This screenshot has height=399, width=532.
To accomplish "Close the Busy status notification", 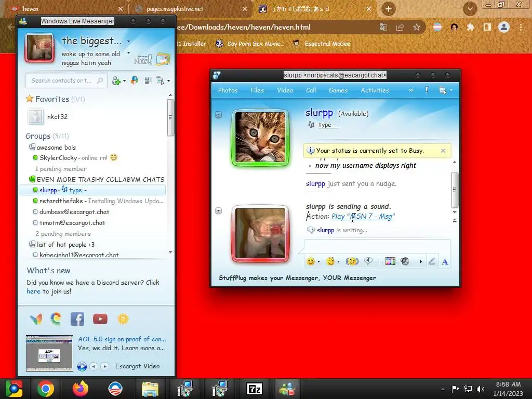I will point(443,151).
